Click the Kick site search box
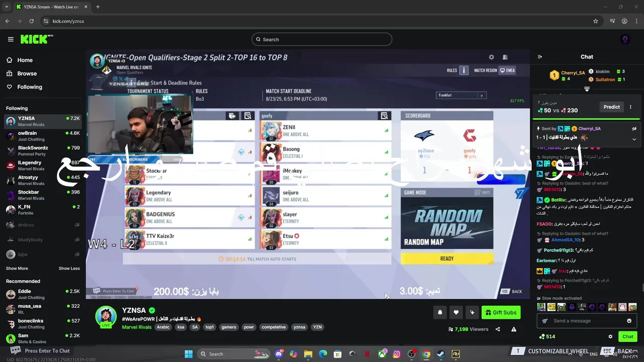Viewport: 644px width, 362px height. pyautogui.click(x=321, y=39)
